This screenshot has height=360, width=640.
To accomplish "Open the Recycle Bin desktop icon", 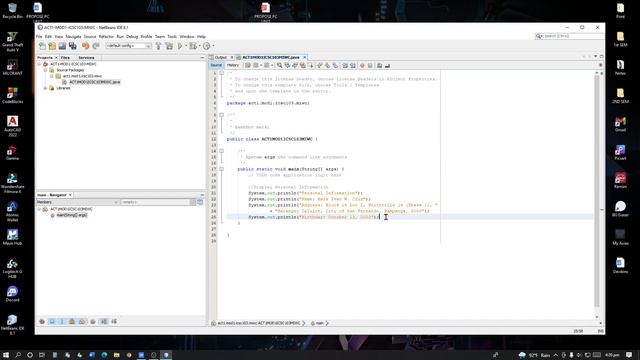I will [x=12, y=11].
